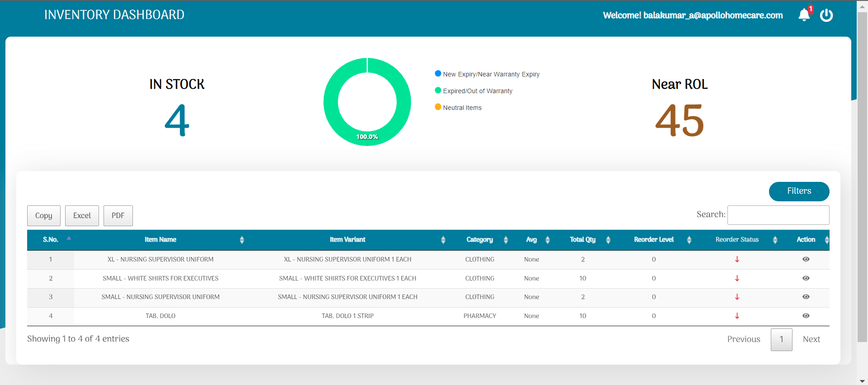Sort table by Reorder Level header
Screen dimensions: 868x385
654,240
